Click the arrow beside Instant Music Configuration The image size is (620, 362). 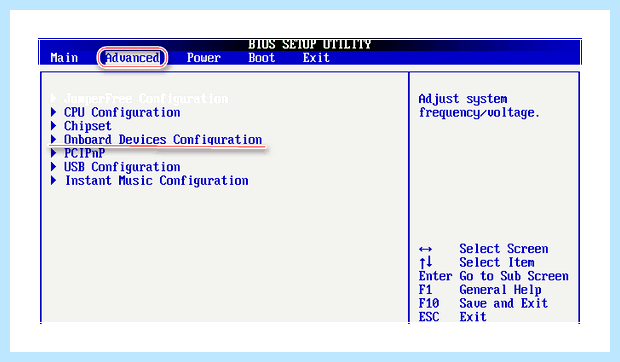pyautogui.click(x=54, y=180)
